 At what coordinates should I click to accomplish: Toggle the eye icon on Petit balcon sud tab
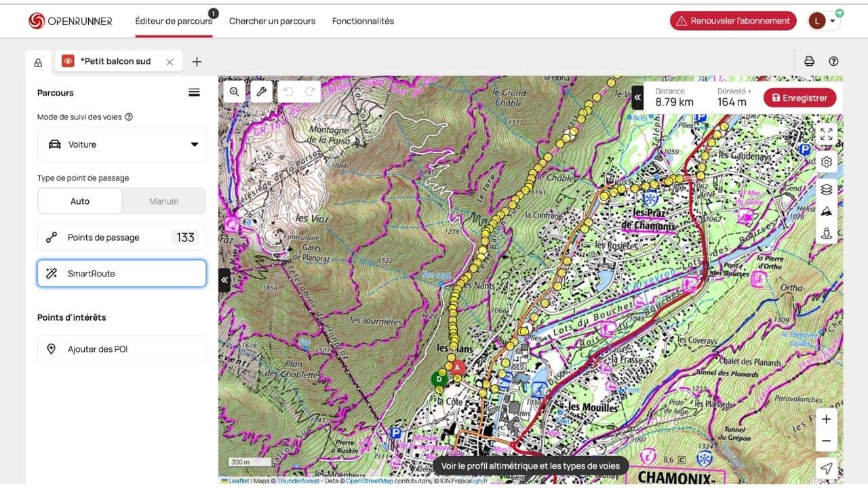pos(68,61)
